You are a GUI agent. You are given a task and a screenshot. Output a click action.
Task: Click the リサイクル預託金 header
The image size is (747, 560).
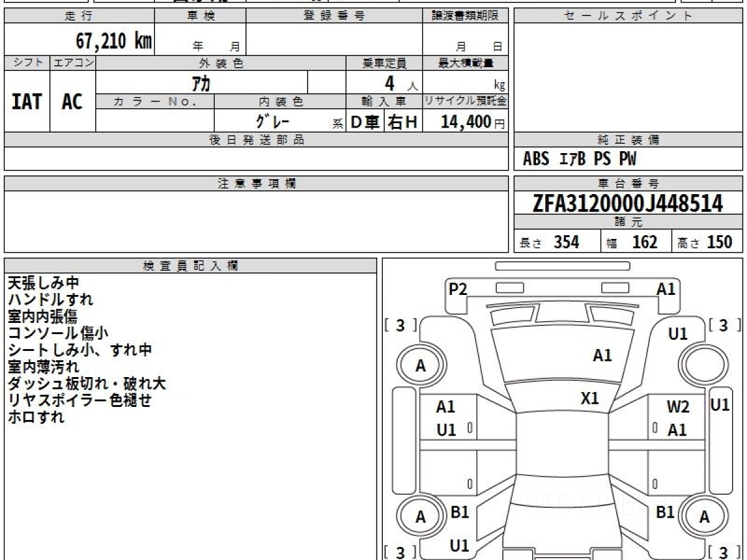[x=466, y=101]
